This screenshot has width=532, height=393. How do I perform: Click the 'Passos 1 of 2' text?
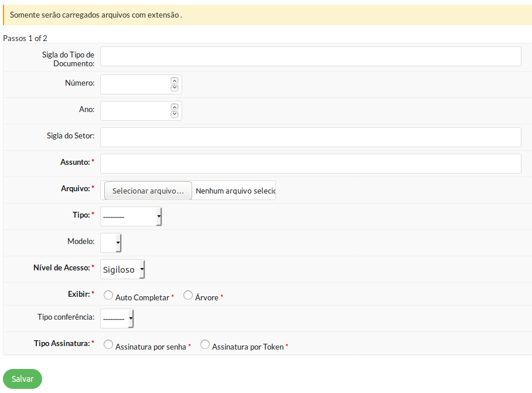tap(25, 38)
